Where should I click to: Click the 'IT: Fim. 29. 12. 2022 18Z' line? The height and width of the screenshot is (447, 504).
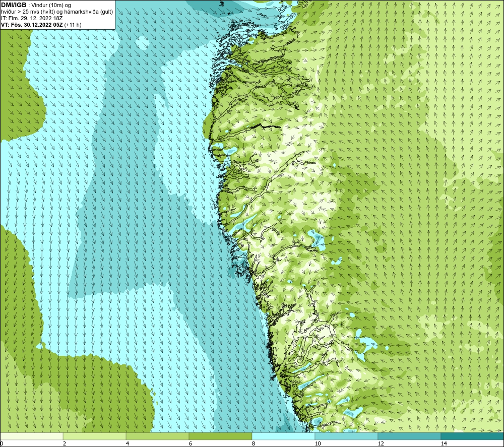32,18
